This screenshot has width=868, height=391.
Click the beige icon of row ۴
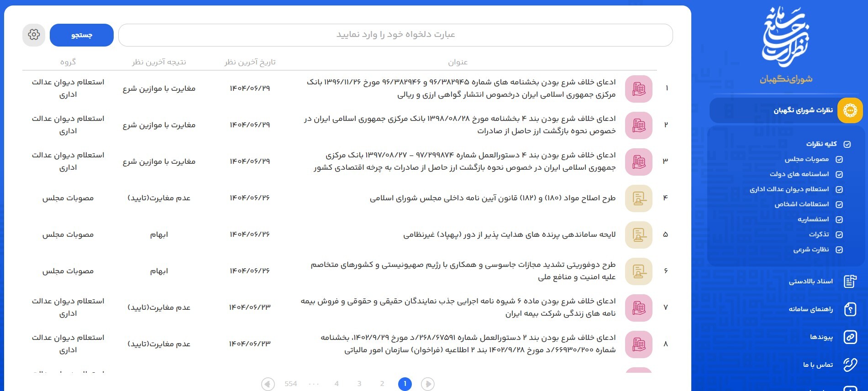639,198
